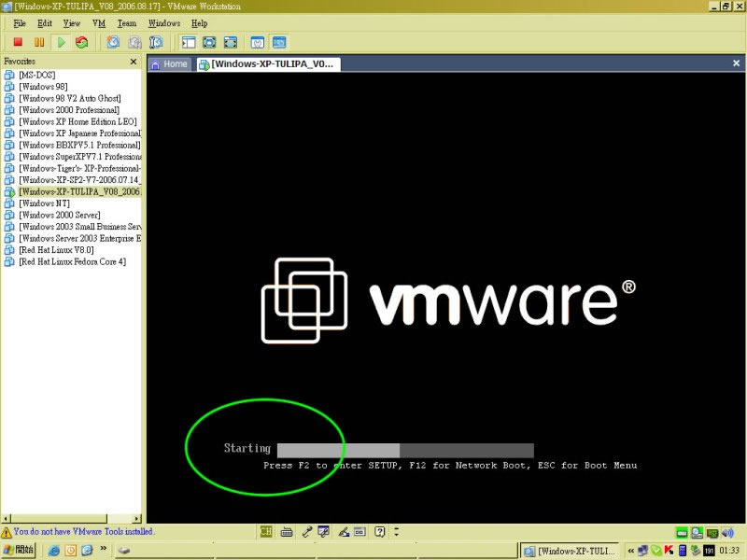
Task: Toggle the Favorites sidebar display icon
Action: click(189, 42)
